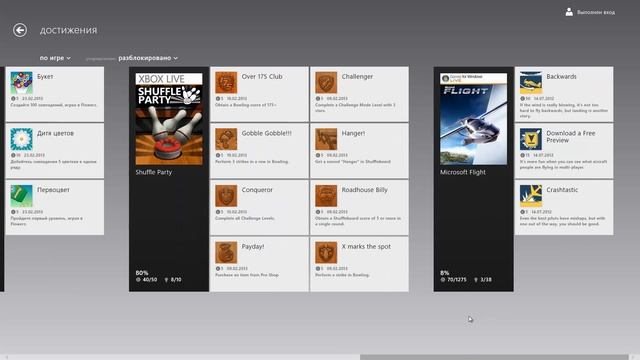Click the Shuffle Party 80% progress value
The height and width of the screenshot is (360, 640).
tap(142, 273)
